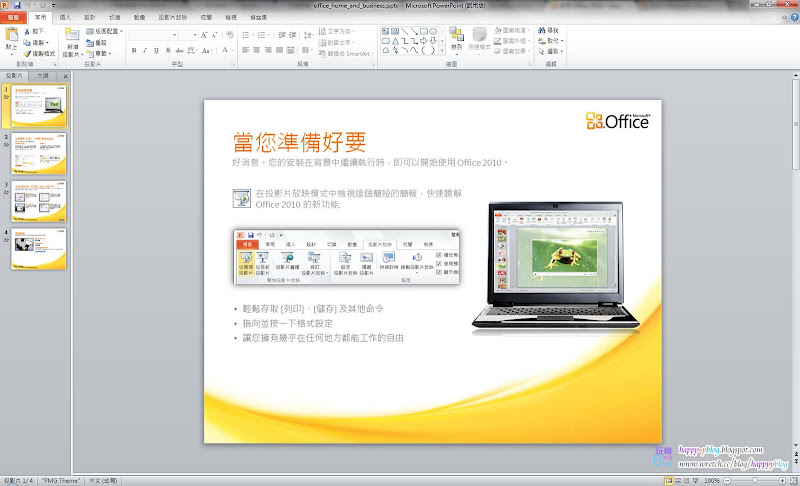Toggle Normal view button in status bar
Image resolution: width=800 pixels, height=486 pixels.
669,480
